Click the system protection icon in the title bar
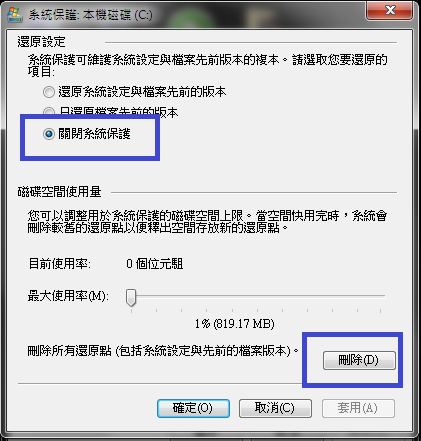Screen dimensions: 421x441 point(15,15)
